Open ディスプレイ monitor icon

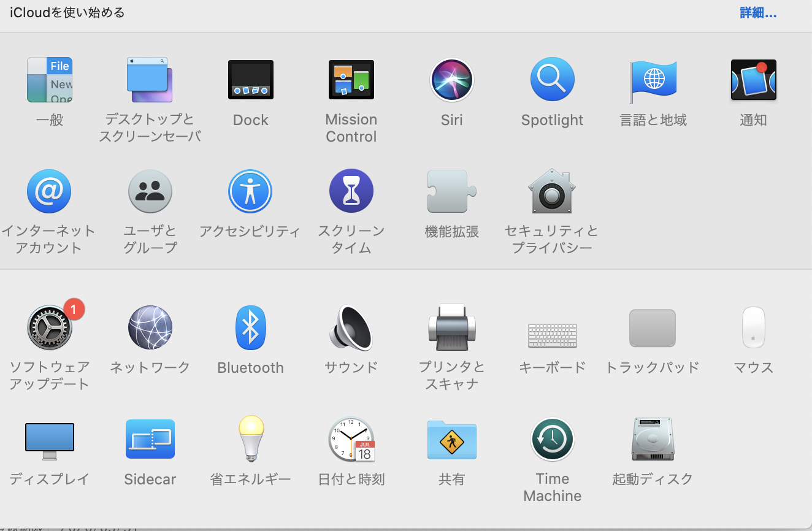coord(50,441)
